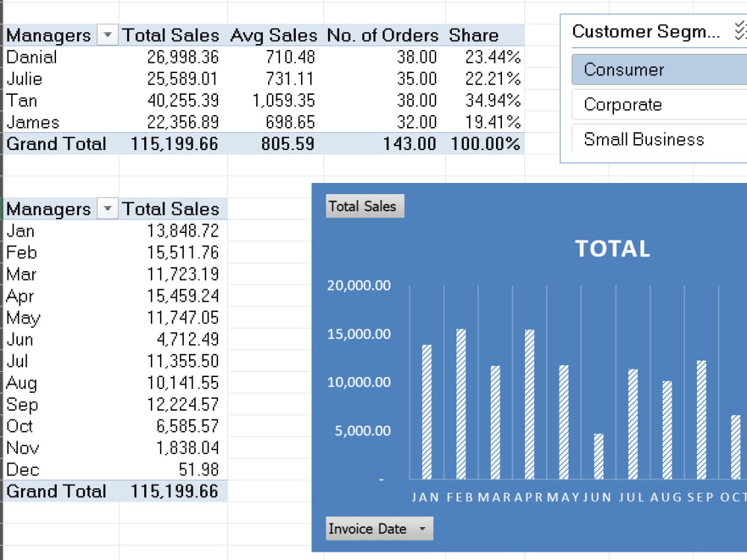
Task: Click the 20,000.00 vertical axis label
Action: click(x=359, y=285)
